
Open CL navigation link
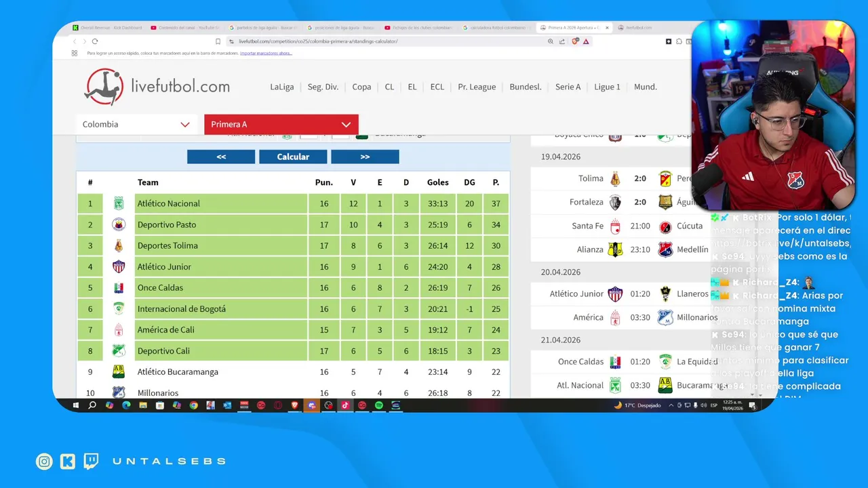(x=389, y=87)
